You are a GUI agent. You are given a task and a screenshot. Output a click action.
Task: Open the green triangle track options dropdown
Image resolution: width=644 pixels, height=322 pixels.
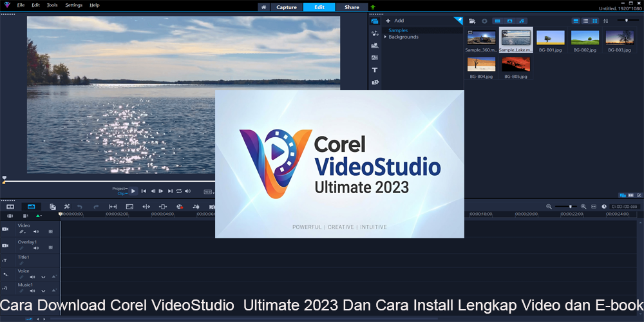click(x=39, y=216)
